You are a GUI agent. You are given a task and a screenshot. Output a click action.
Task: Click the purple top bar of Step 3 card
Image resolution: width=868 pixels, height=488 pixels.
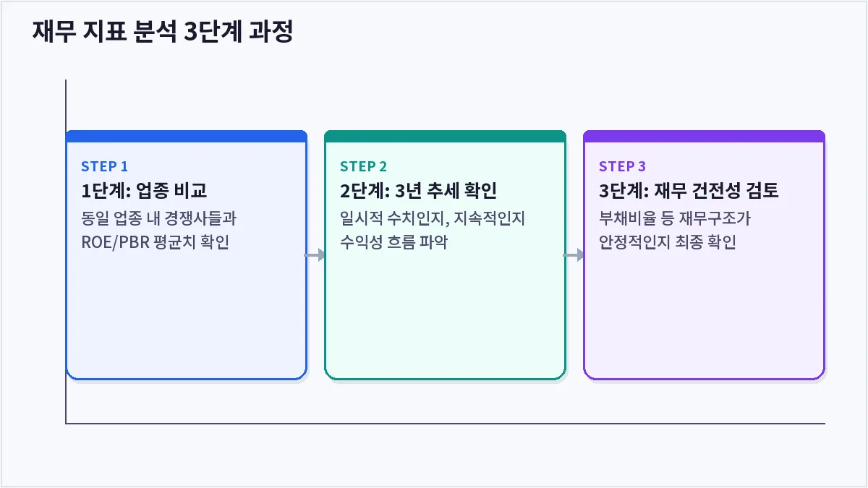pyautogui.click(x=705, y=136)
